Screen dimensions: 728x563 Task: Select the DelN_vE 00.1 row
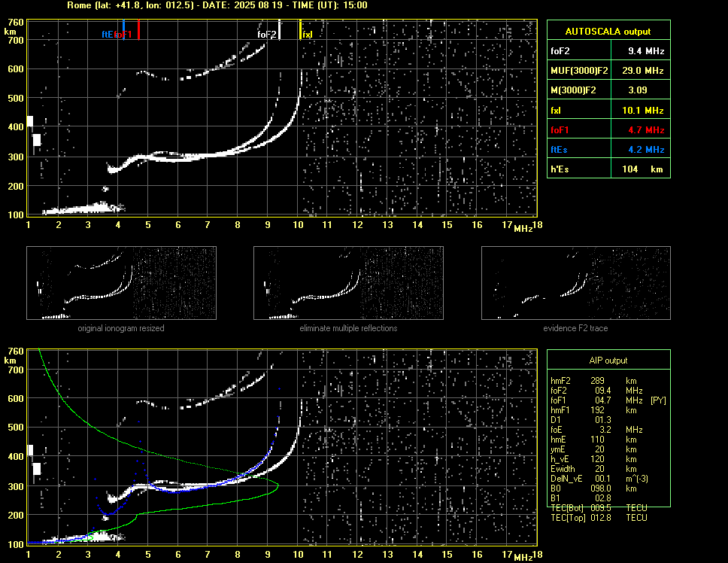pos(599,478)
